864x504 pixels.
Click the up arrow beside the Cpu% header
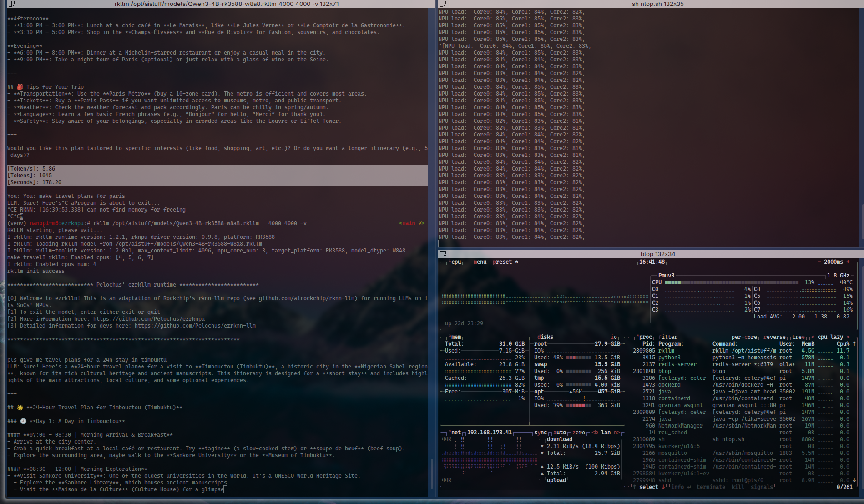[854, 344]
